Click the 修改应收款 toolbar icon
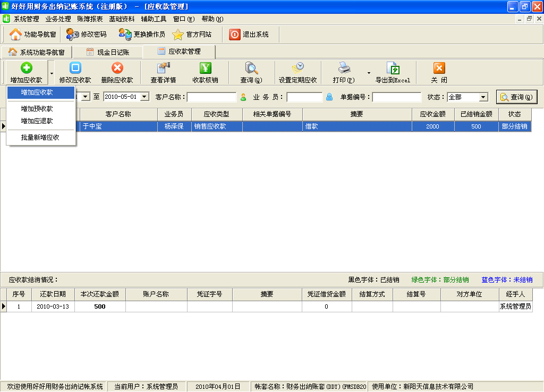The width and height of the screenshot is (544, 392). pyautogui.click(x=75, y=69)
